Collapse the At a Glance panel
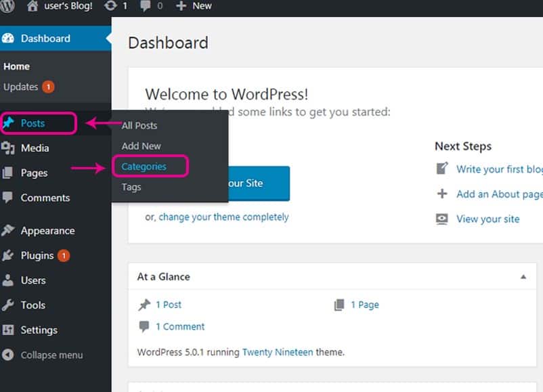 click(523, 277)
